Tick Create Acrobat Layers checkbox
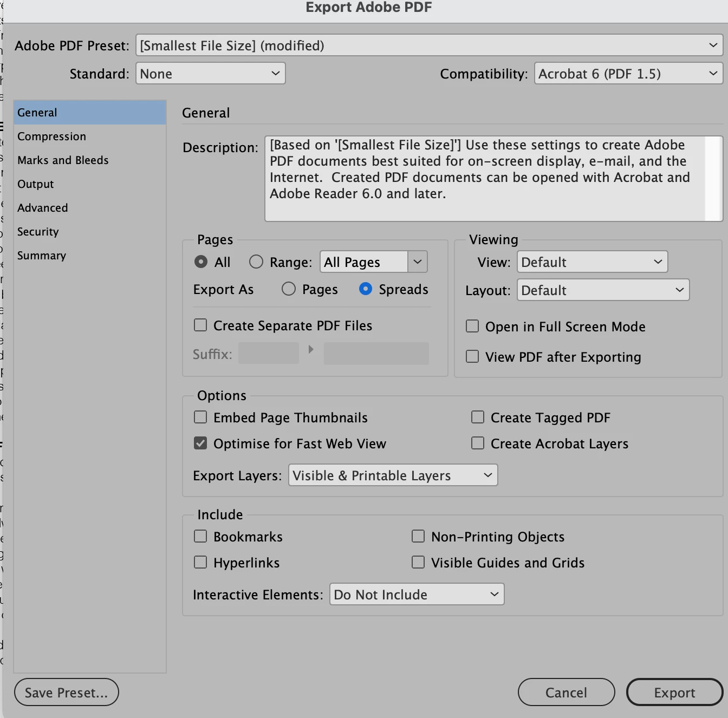The height and width of the screenshot is (718, 728). [478, 443]
